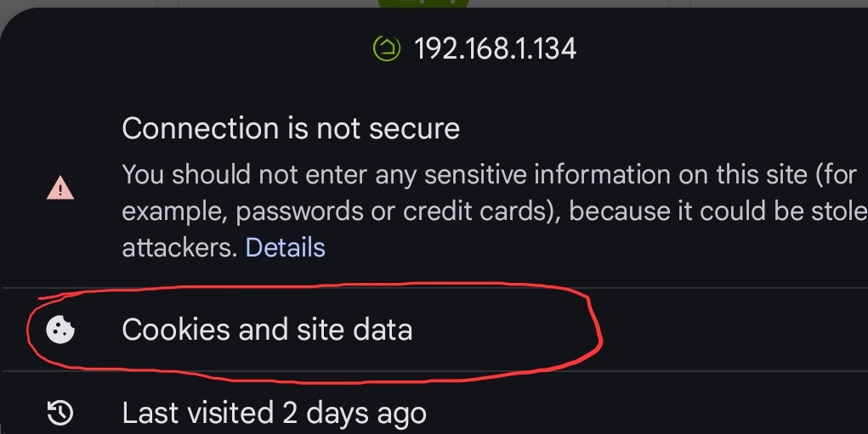Click the cookie icon
Viewport: 868px width, 434px height.
point(60,329)
